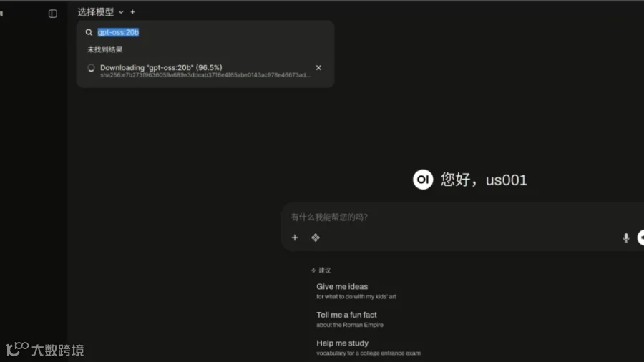644x362 pixels.
Task: Start voice input with the microphone icon
Action: click(x=625, y=238)
